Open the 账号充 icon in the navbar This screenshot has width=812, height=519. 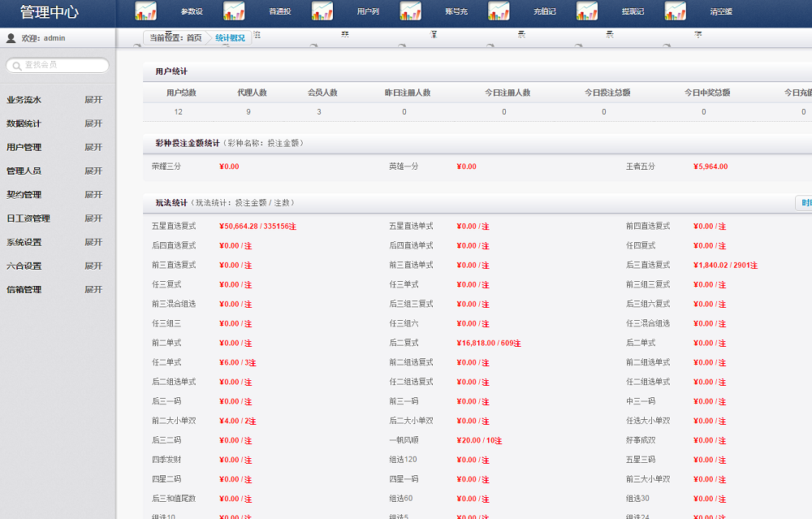pos(410,12)
